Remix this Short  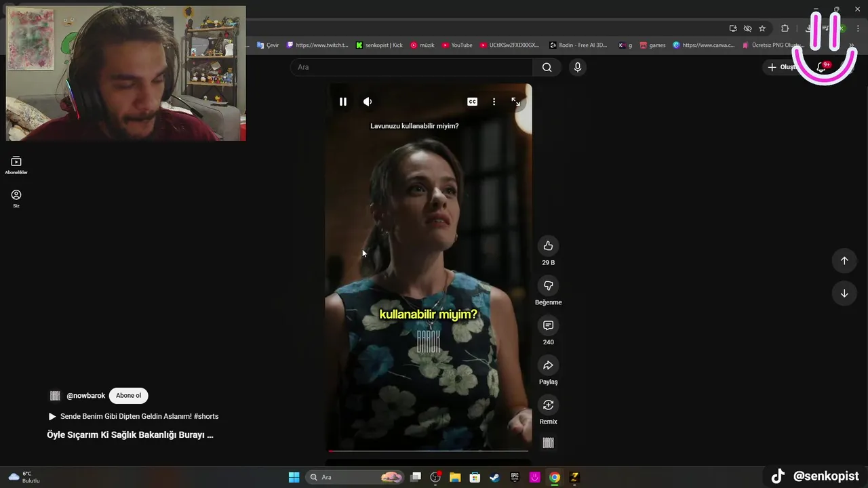(x=548, y=405)
